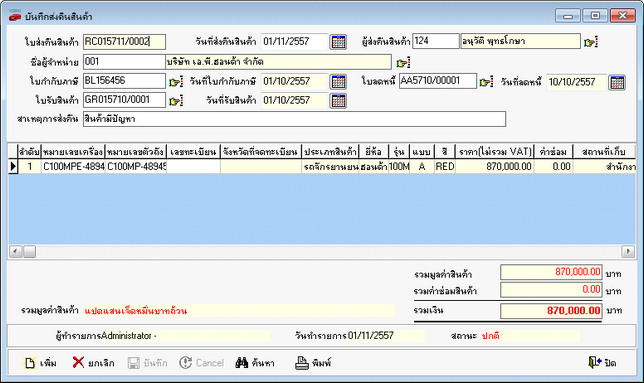
Task: Open lookup beside goods receipt GR015710/0001
Action: pos(176,101)
